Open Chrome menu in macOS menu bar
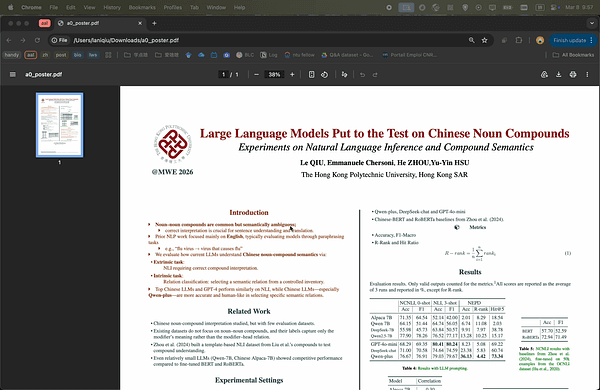 [x=31, y=7]
